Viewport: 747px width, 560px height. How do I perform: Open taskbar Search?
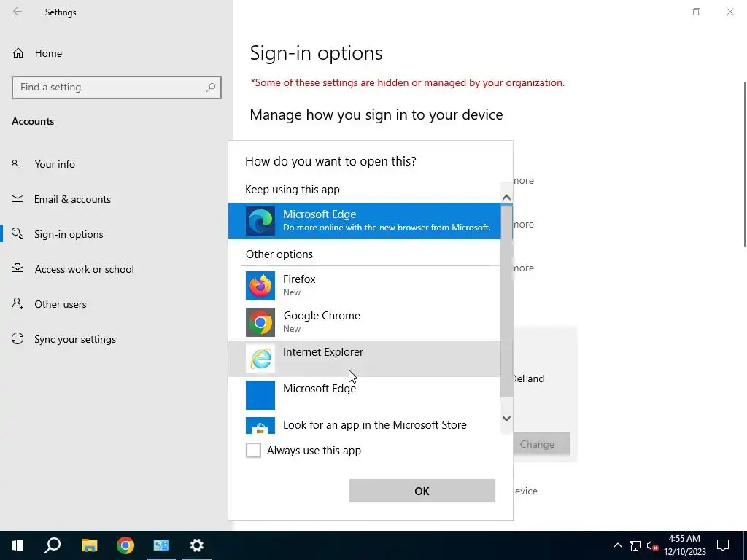pos(53,545)
